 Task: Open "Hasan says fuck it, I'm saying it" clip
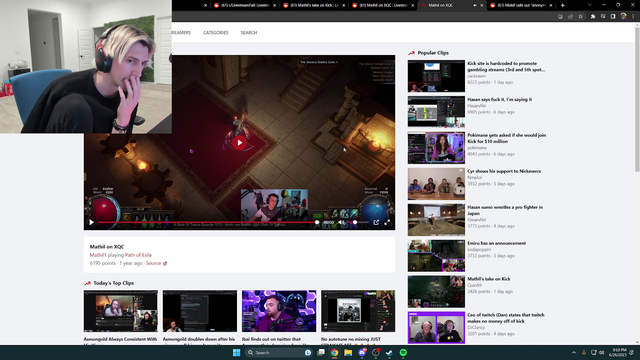tap(500, 99)
